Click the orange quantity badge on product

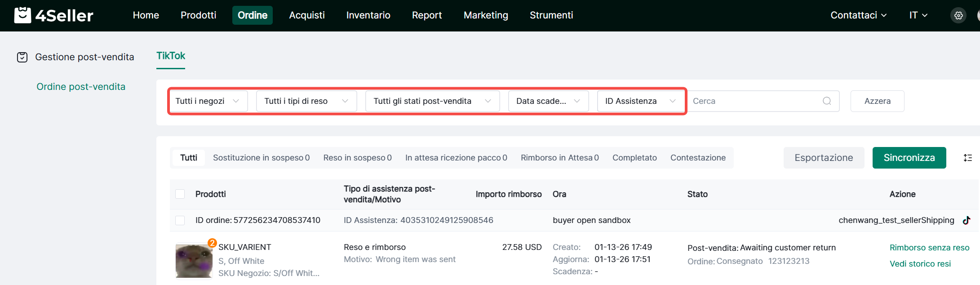212,243
